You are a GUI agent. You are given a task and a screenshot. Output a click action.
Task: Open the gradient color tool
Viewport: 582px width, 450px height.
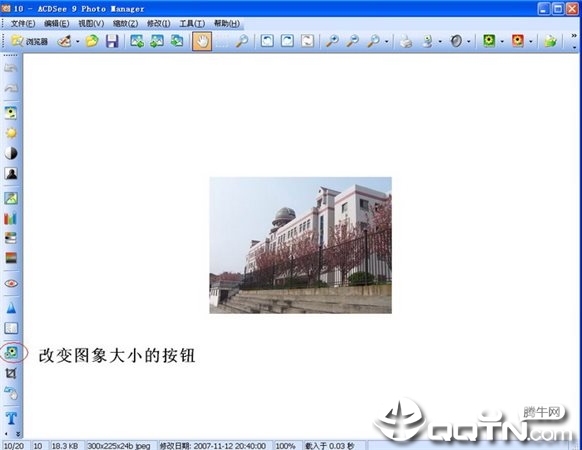coord(11,258)
